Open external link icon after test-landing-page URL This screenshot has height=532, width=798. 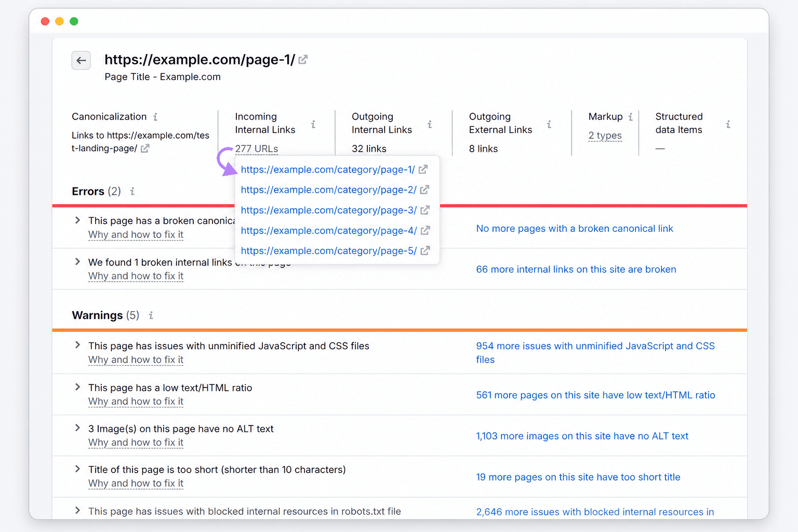[x=145, y=148]
